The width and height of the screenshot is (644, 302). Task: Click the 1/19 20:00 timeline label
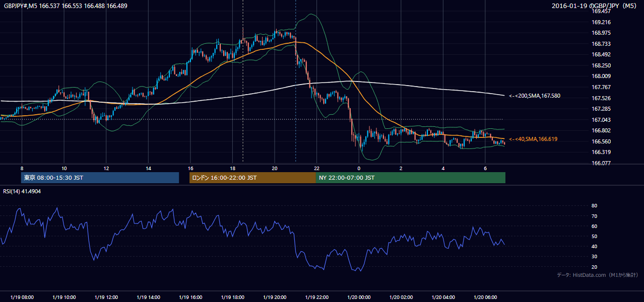275,297
